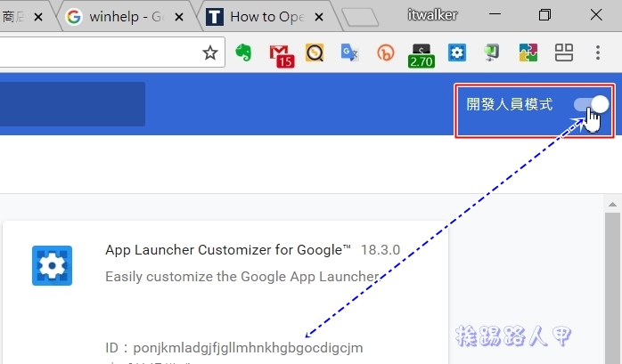Select the extension ID ponjkmladgjfjgllmhnkhgbgocdigcjm
Viewport: 622px width, 364px height.
tap(248, 348)
